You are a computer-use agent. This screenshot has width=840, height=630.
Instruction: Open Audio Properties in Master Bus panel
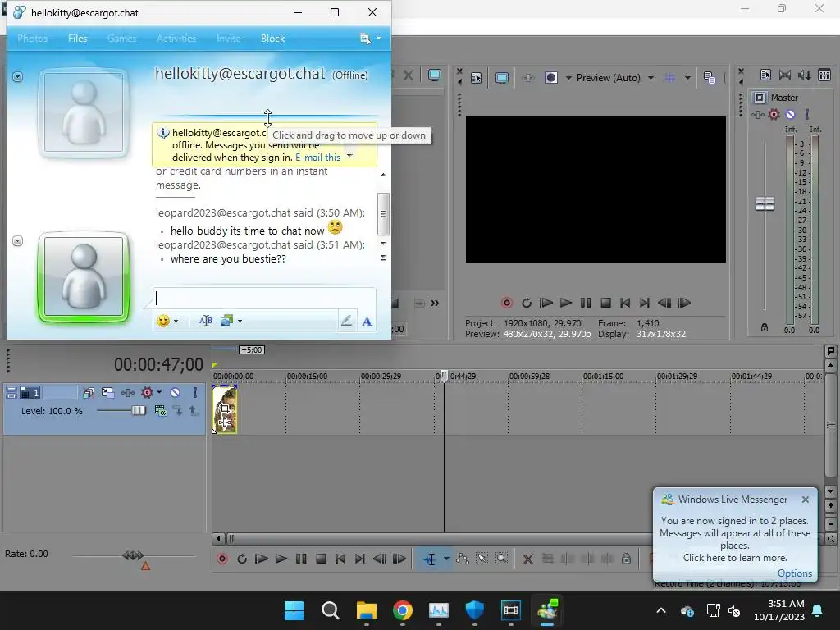(765, 75)
